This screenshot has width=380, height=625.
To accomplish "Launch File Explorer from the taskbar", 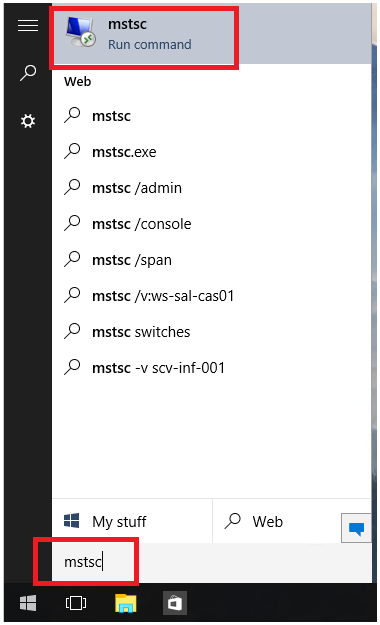I will pyautogui.click(x=126, y=603).
